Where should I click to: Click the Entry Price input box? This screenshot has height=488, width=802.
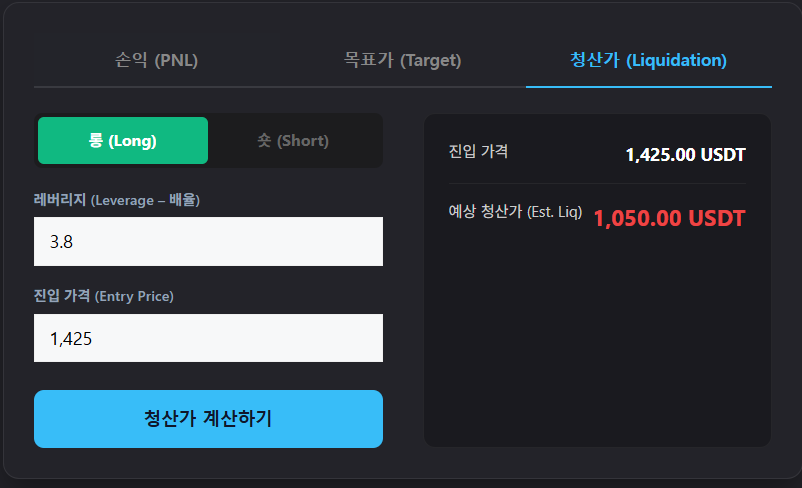[x=208, y=338]
